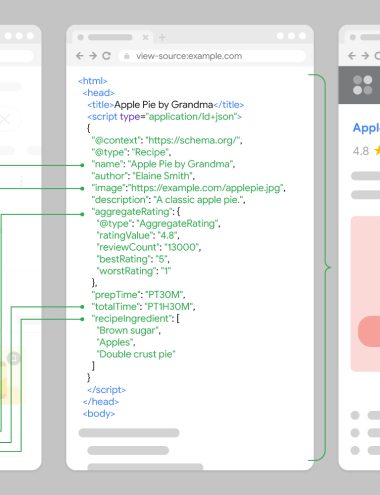Click the <body> tag line

99,414
